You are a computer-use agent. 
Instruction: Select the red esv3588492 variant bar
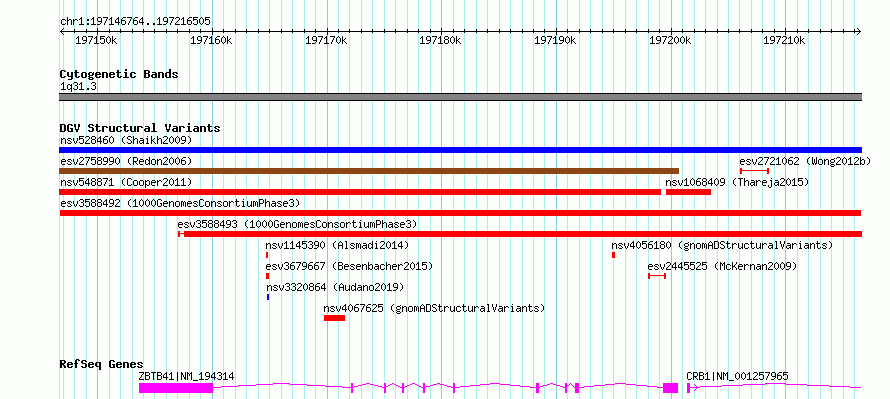point(460,213)
